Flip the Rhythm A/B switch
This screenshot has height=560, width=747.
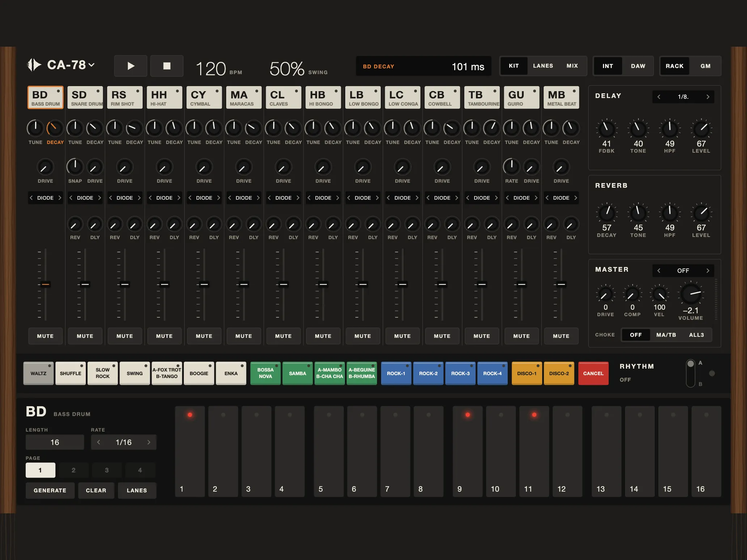tap(691, 373)
